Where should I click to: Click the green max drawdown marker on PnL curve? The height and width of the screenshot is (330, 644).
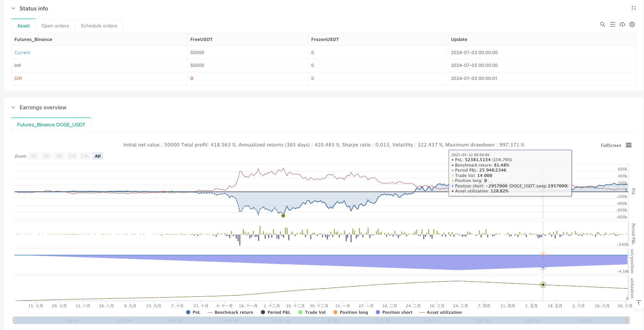coord(283,216)
